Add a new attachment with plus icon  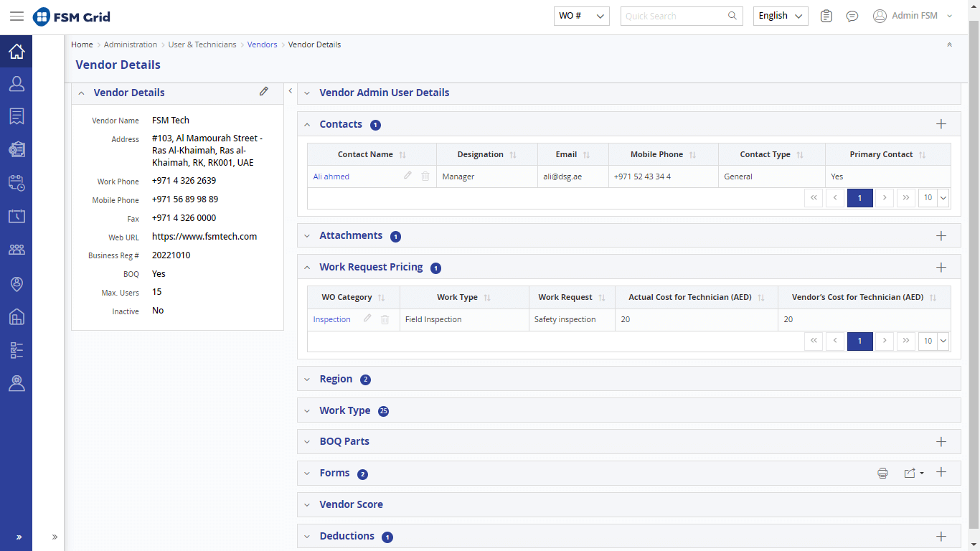941,235
